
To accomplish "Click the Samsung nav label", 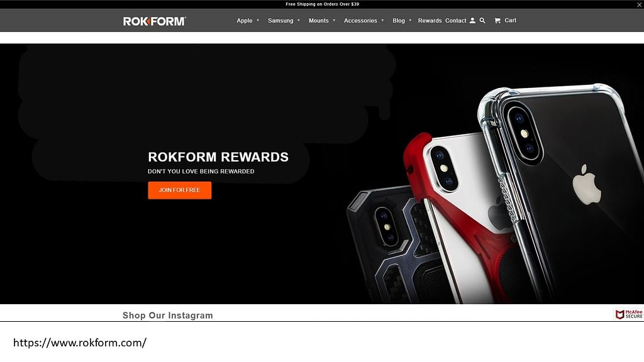I will 280,21.
